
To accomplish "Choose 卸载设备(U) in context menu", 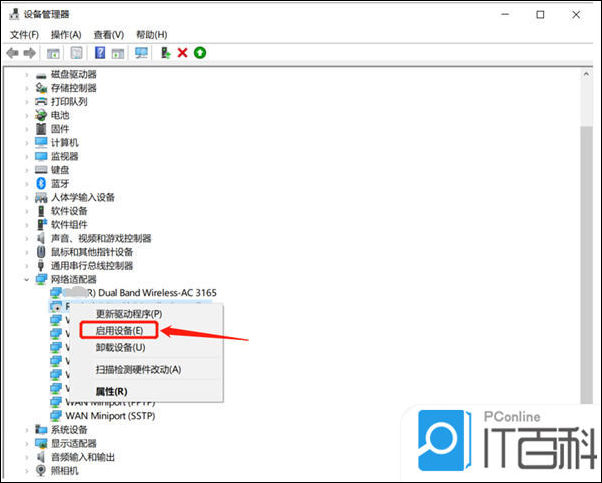I will (120, 347).
